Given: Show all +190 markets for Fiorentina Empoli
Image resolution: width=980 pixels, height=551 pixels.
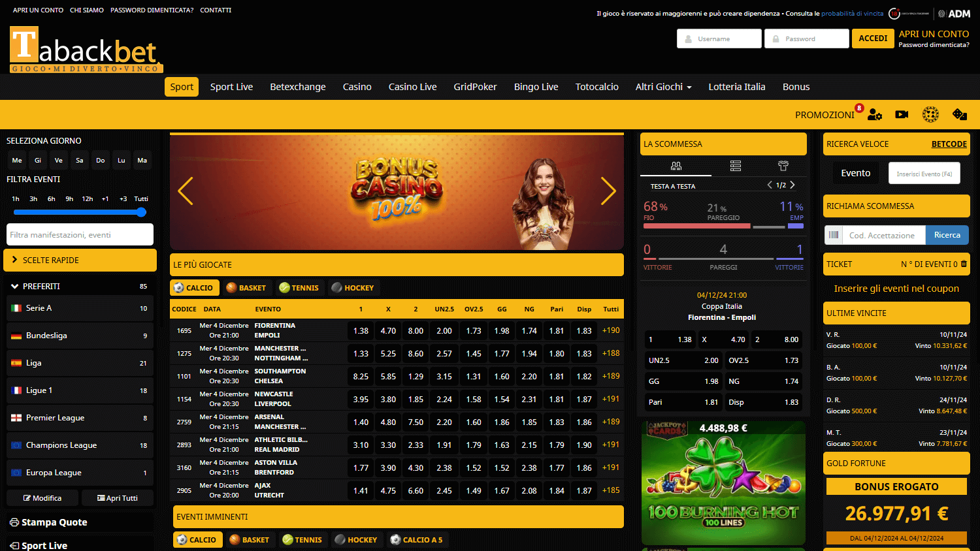Looking at the screenshot, I should tap(611, 330).
